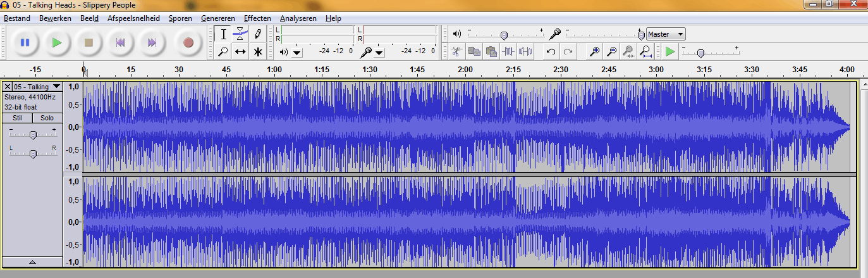
Task: Redo the action with the redo arrow
Action: 568,52
